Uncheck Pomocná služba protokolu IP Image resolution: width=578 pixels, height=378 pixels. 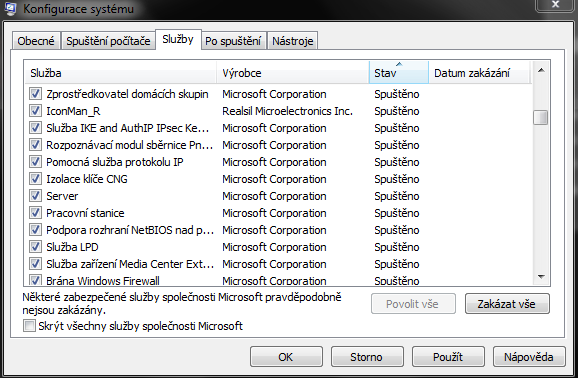pos(35,162)
